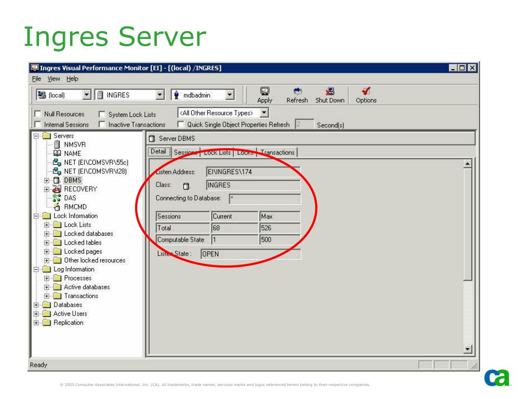The height and width of the screenshot is (399, 532).
Task: Click the Log Information folder icon
Action: [x=46, y=270]
